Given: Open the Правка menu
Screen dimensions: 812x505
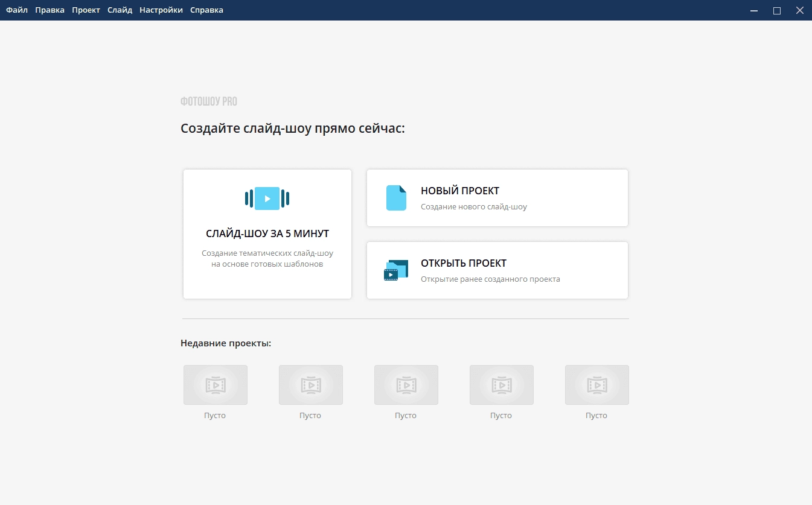Looking at the screenshot, I should [x=50, y=10].
